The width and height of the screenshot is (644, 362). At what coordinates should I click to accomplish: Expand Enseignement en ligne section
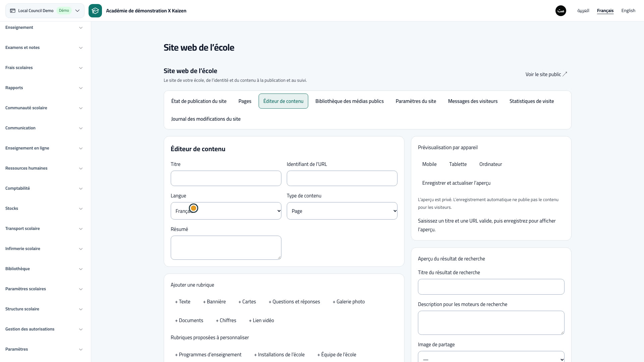pyautogui.click(x=44, y=148)
